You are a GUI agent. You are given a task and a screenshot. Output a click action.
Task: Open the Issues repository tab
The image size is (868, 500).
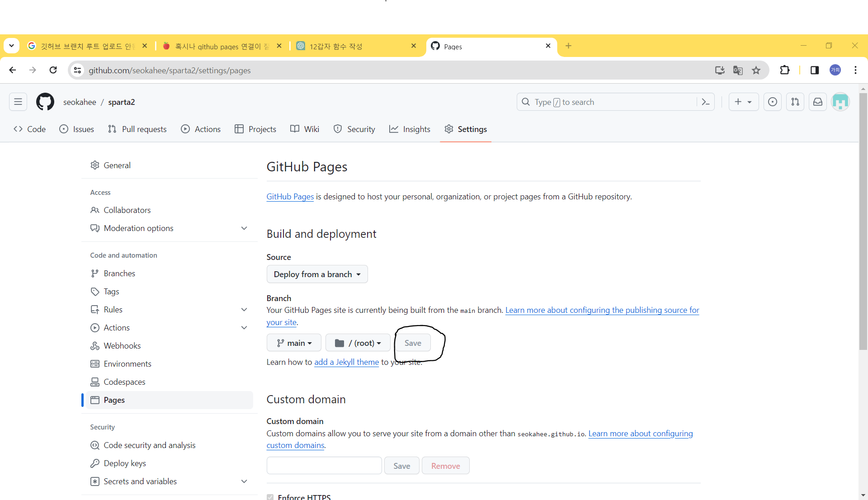click(x=77, y=129)
